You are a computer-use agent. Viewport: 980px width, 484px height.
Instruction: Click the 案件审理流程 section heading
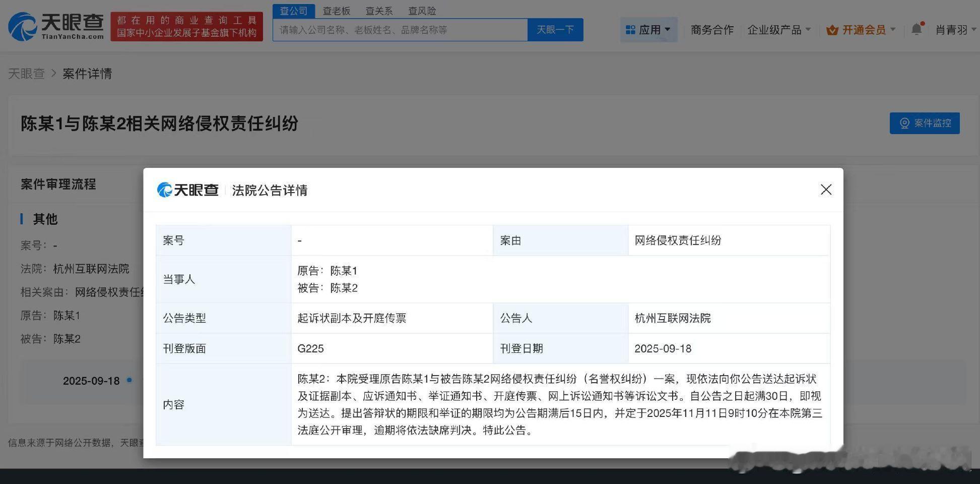pyautogui.click(x=58, y=185)
